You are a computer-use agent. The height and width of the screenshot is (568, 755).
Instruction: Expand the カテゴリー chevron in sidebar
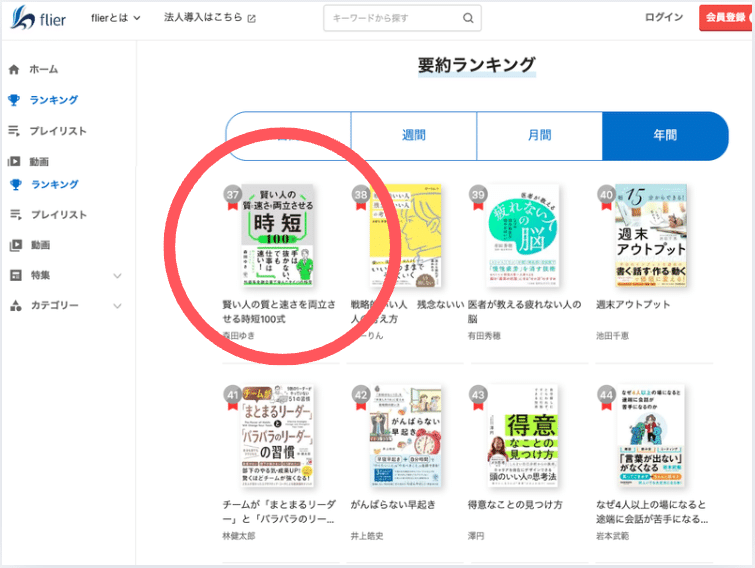point(117,306)
